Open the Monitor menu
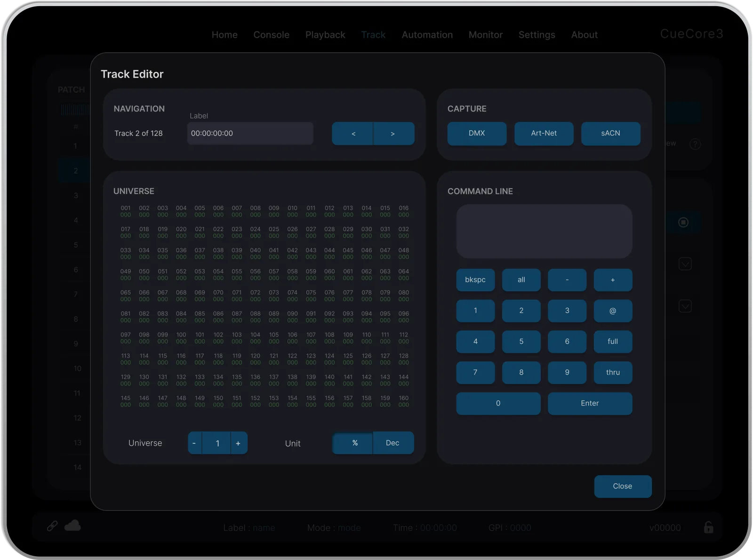753x560 pixels. [485, 35]
